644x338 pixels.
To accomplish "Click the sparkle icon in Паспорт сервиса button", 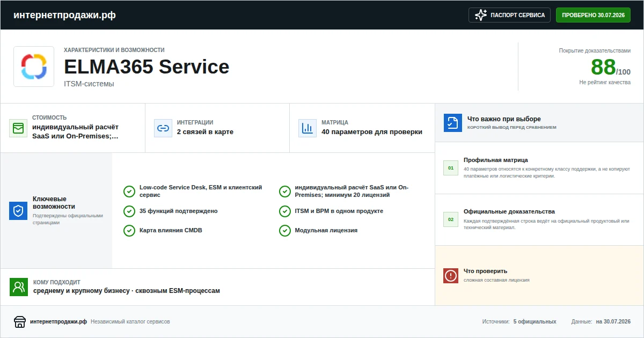I will (x=481, y=15).
